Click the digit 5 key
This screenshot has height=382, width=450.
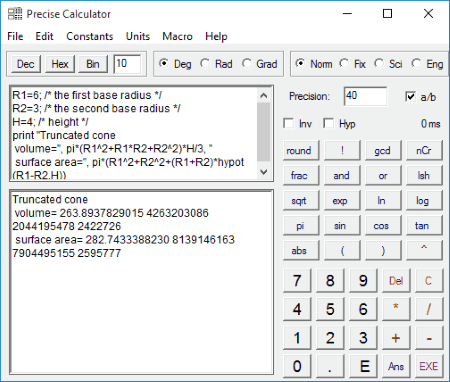(x=330, y=309)
